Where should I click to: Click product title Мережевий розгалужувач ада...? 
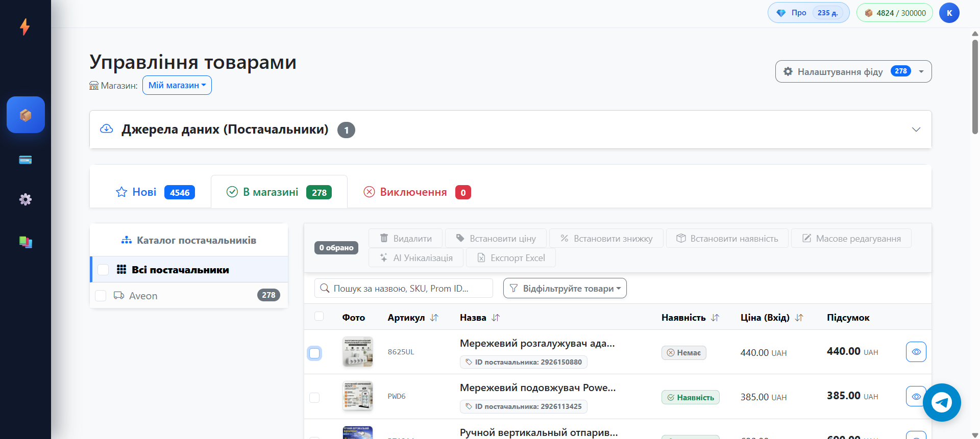[537, 343]
